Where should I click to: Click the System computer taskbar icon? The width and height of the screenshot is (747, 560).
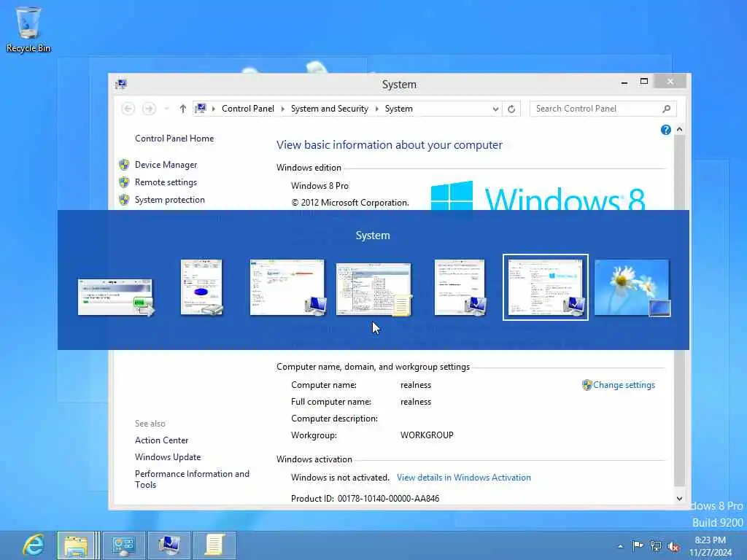point(169,545)
